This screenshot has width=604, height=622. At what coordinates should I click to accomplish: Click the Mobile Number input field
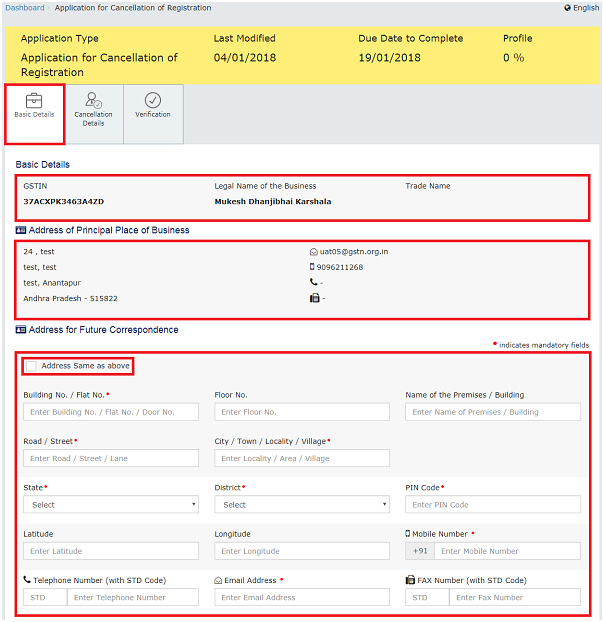tap(508, 551)
